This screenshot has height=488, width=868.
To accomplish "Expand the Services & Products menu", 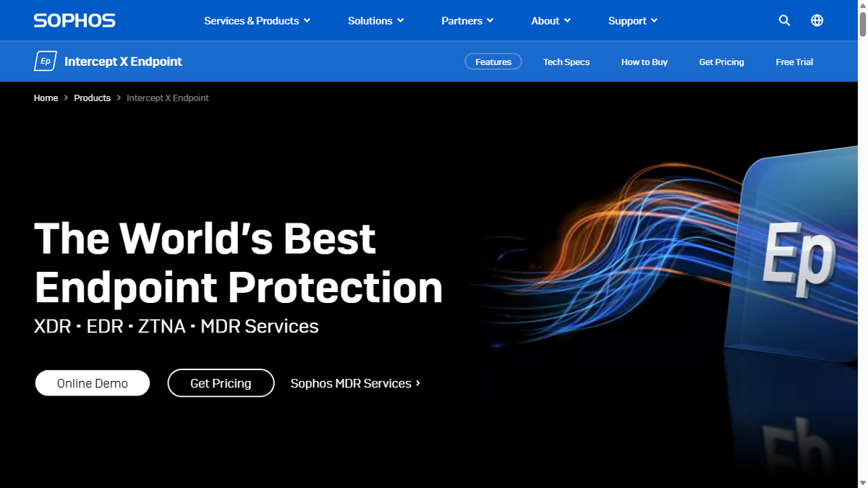I will tap(257, 21).
